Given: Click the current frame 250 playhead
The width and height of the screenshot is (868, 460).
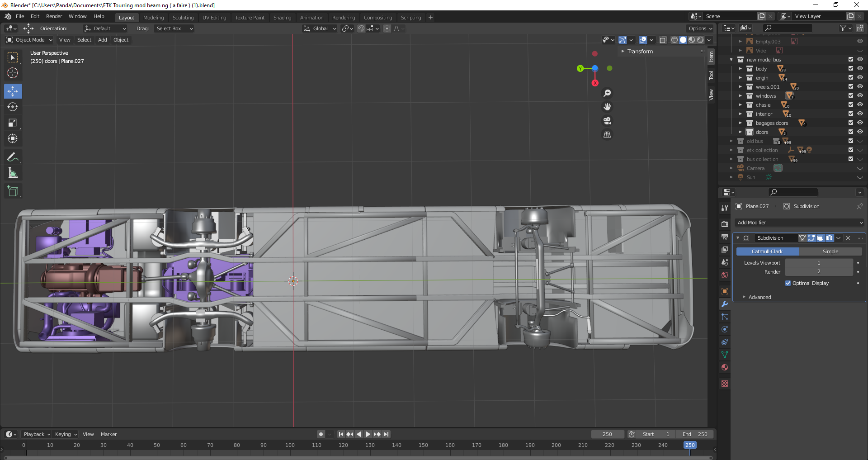Looking at the screenshot, I should pyautogui.click(x=690, y=445).
